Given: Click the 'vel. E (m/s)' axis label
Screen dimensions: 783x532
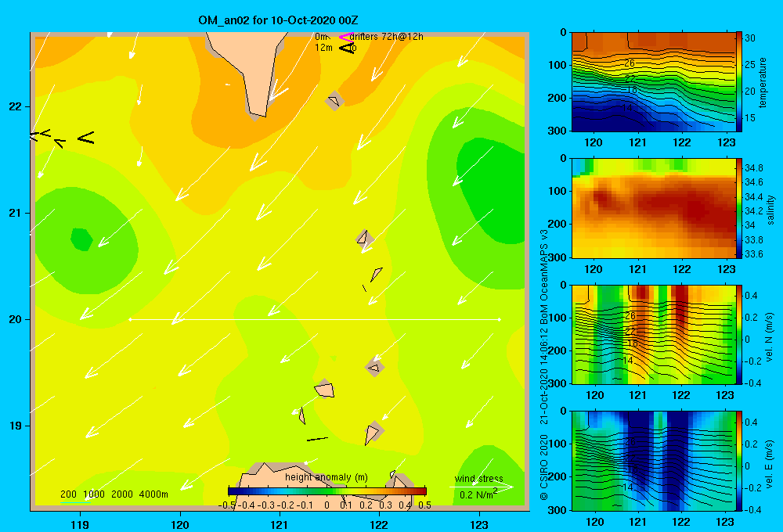Looking at the screenshot, I should [x=770, y=464].
